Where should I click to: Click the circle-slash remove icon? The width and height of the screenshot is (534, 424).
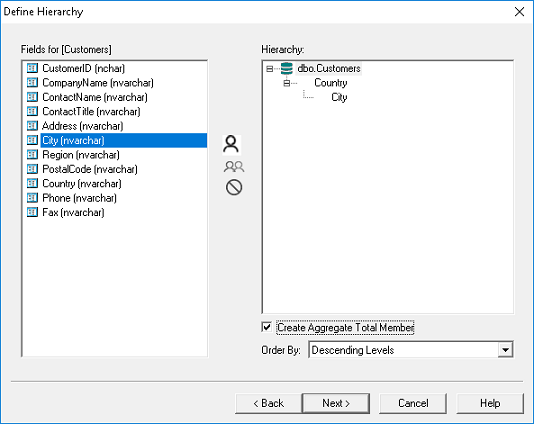click(234, 187)
